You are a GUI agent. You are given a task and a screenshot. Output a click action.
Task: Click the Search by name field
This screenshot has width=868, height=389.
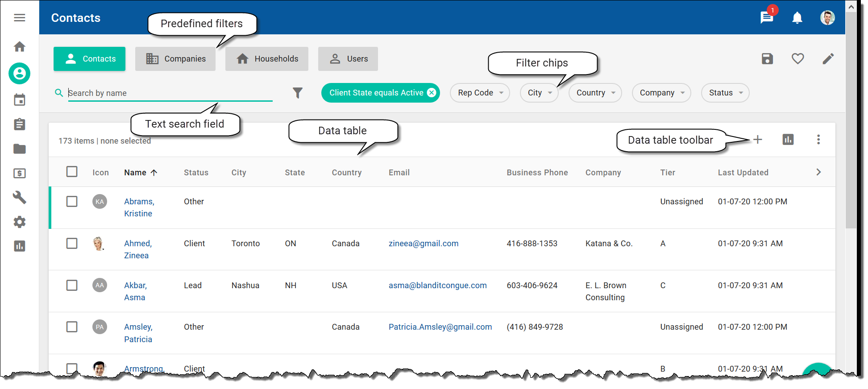170,93
